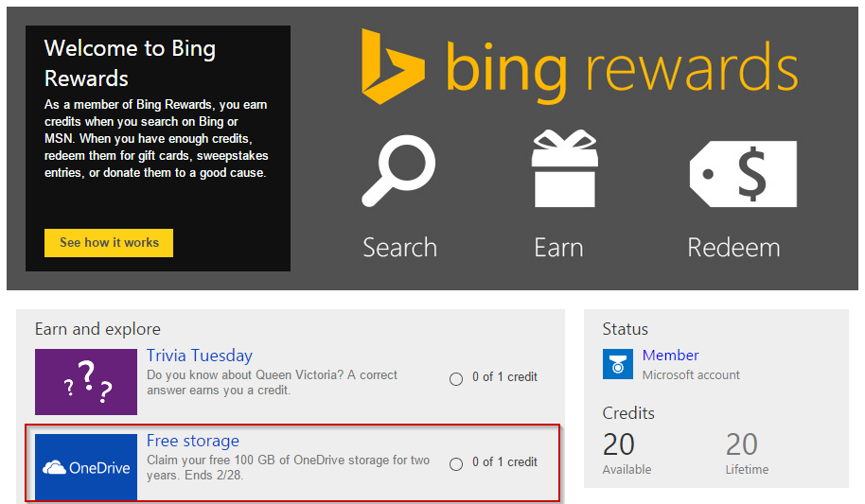Open the purple Trivia Tuesday question-mark tile

(86, 382)
